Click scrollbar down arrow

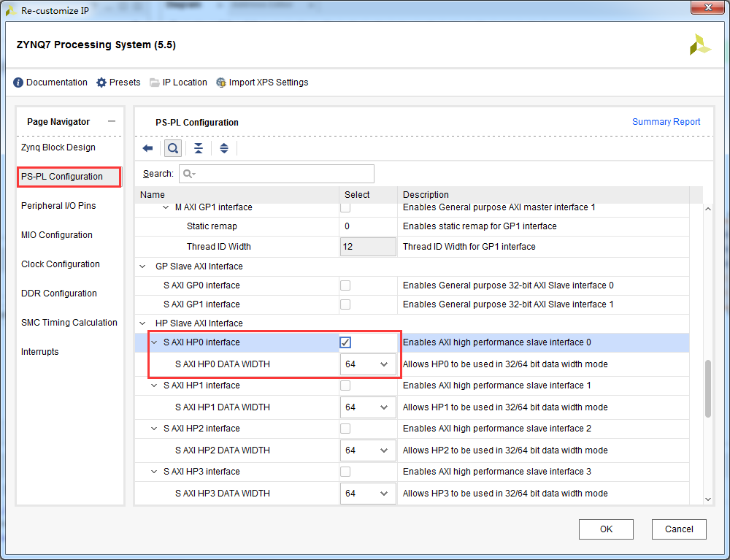708,499
